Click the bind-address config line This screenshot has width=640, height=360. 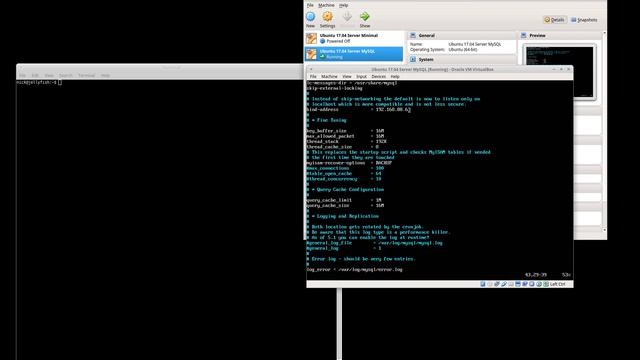click(358, 109)
